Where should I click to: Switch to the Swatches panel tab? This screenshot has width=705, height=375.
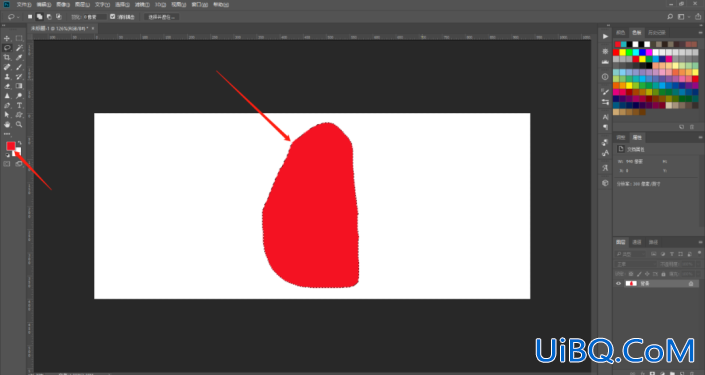pyautogui.click(x=636, y=32)
